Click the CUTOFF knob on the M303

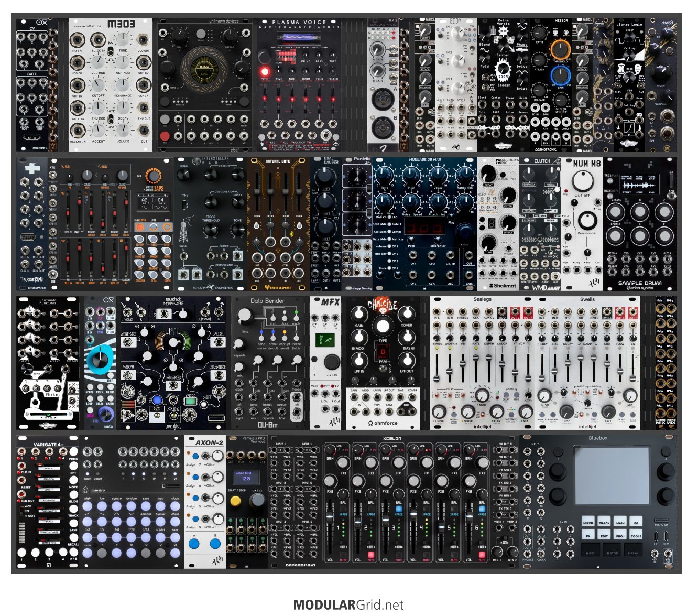point(99,84)
